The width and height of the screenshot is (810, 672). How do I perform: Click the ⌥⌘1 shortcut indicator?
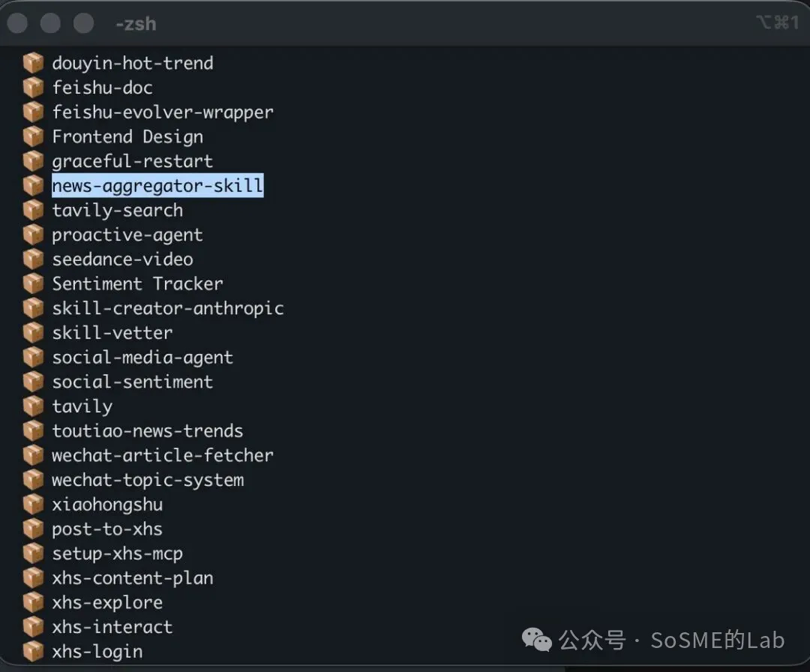click(x=777, y=22)
